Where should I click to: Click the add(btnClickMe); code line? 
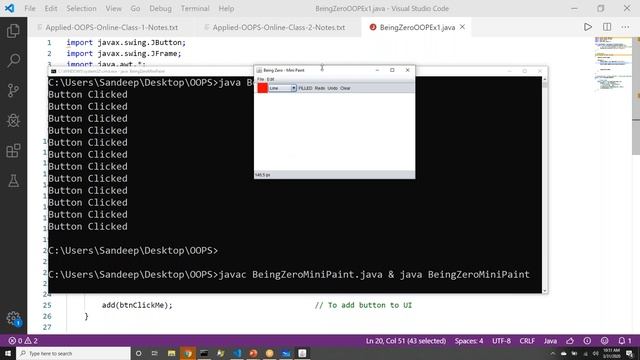tap(137, 305)
